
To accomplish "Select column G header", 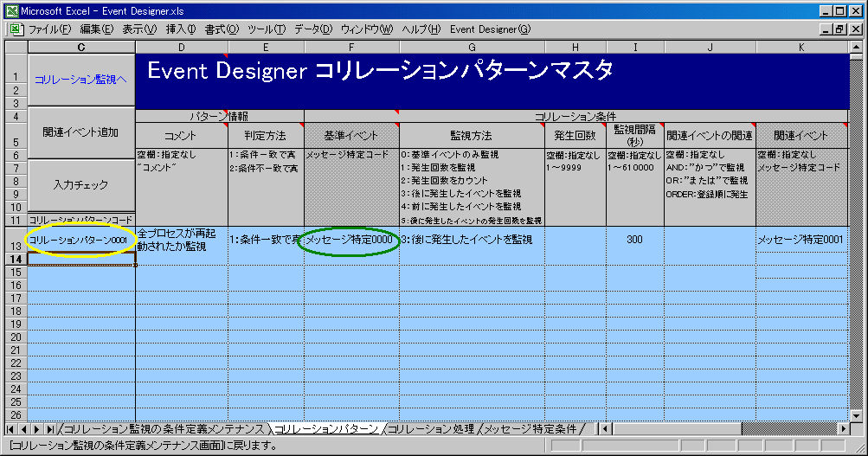I will coord(472,48).
